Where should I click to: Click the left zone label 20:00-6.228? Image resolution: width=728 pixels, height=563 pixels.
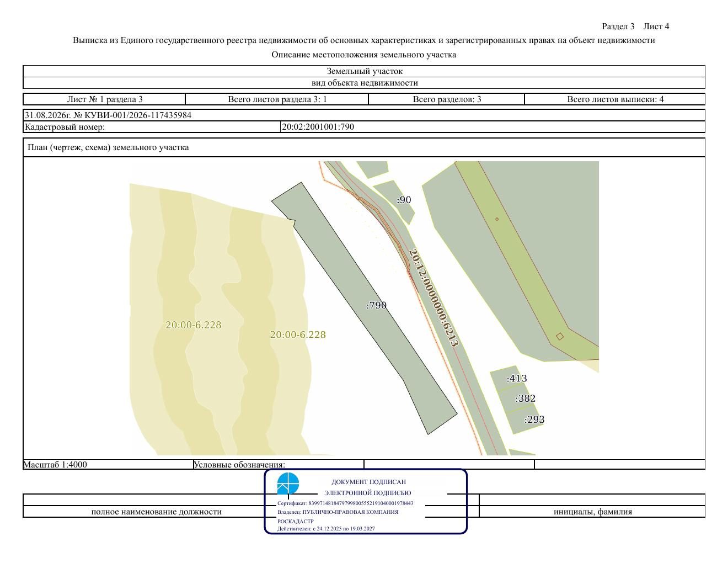(x=194, y=325)
